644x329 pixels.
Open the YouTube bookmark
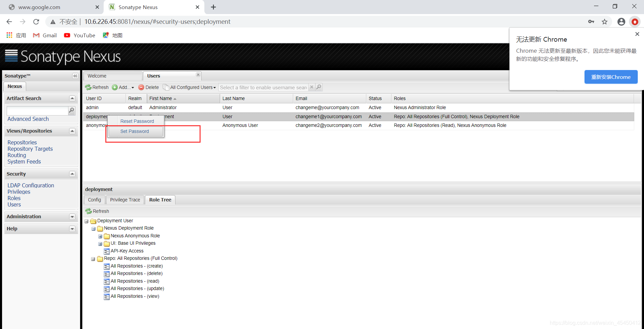[80, 35]
